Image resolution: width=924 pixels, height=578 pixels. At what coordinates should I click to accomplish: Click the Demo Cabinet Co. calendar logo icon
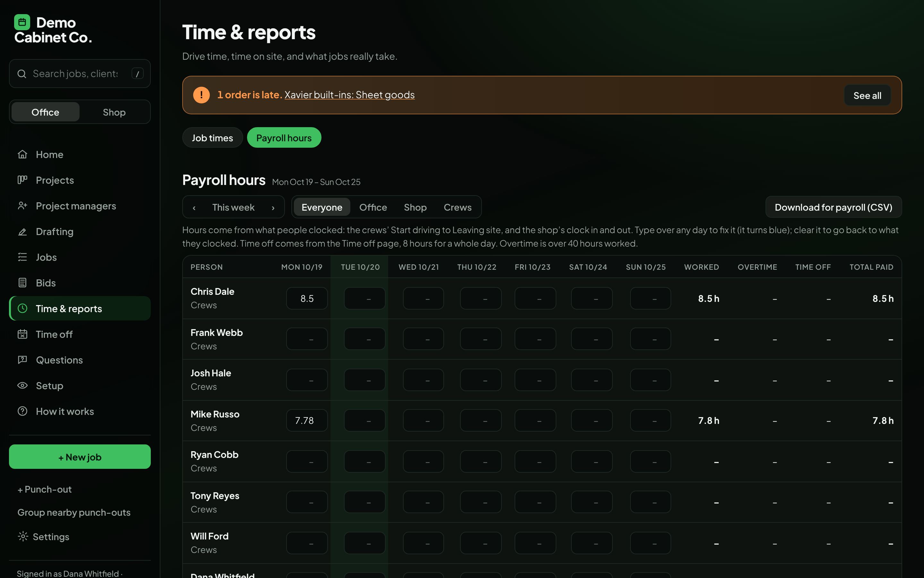point(22,22)
